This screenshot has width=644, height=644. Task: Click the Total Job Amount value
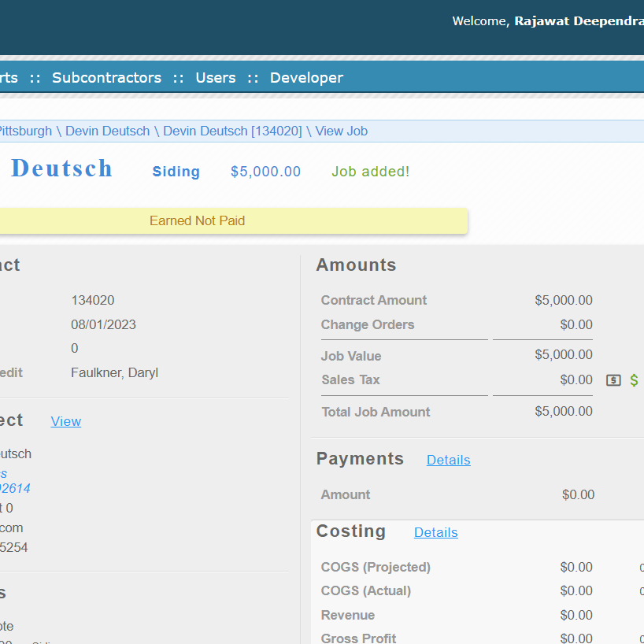[563, 412]
